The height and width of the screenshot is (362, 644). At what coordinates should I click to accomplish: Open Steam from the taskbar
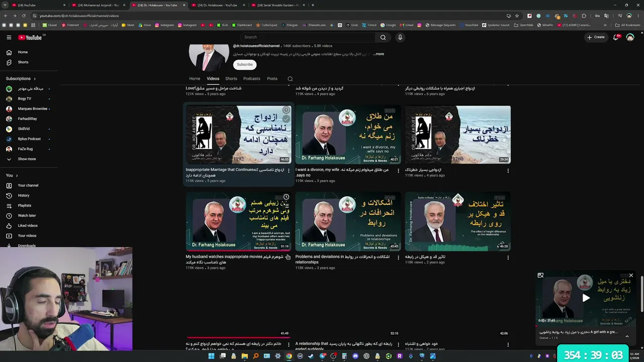point(311,356)
